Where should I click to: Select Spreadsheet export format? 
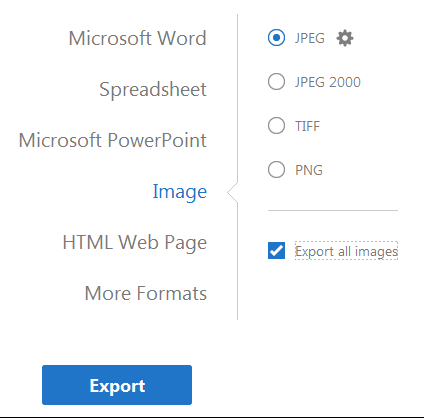(x=153, y=89)
